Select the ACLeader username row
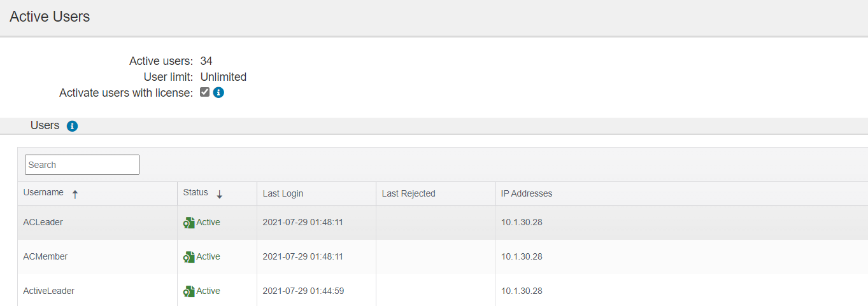Screen dimensions: 868x306 [443, 223]
